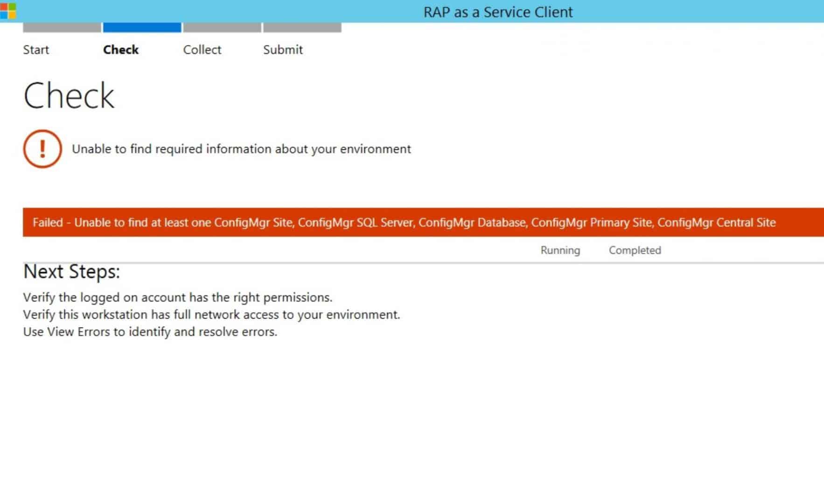Go to the Start step tab
The width and height of the screenshot is (824, 504).
point(36,50)
